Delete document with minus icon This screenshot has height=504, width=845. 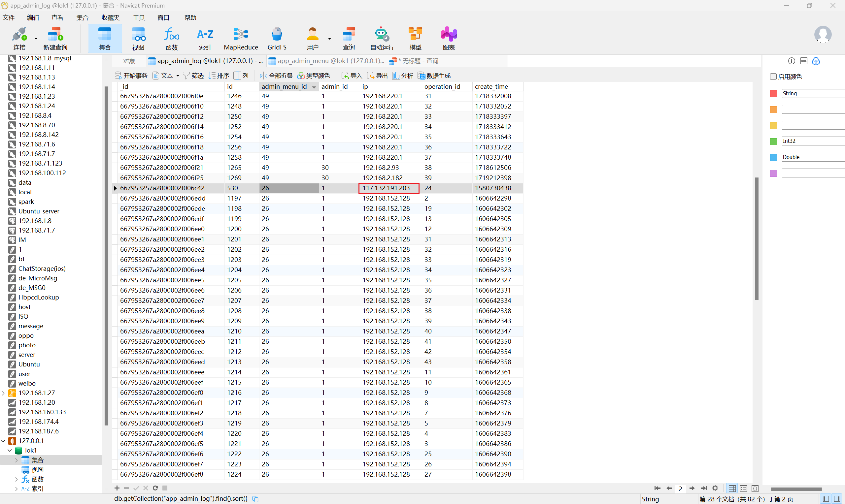click(126, 488)
